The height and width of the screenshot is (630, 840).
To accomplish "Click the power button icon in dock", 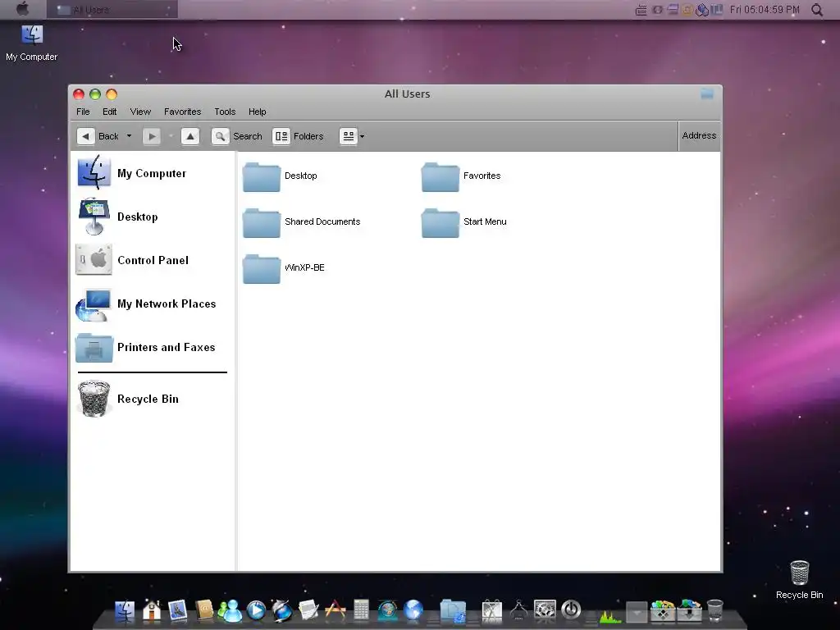I will click(x=571, y=609).
